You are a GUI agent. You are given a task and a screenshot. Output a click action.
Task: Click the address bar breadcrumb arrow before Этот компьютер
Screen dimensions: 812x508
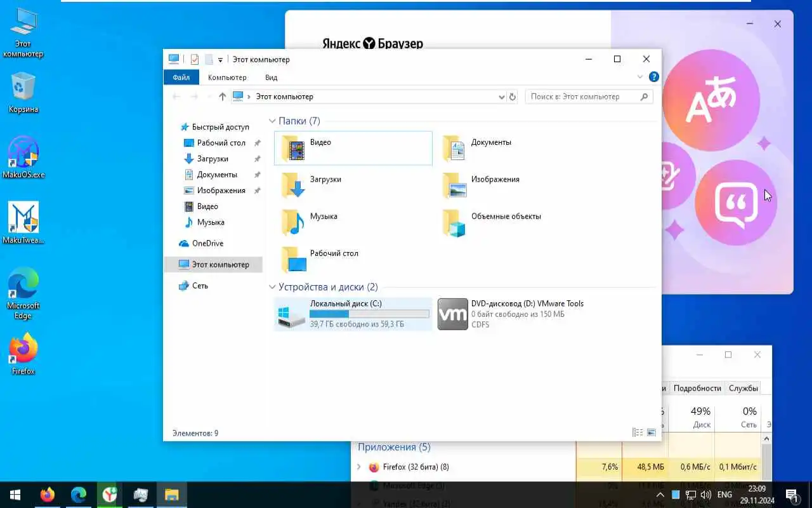pyautogui.click(x=249, y=97)
